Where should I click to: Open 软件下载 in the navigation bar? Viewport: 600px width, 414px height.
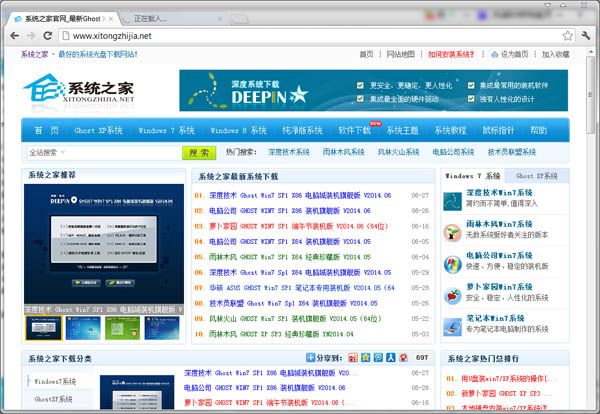point(355,131)
